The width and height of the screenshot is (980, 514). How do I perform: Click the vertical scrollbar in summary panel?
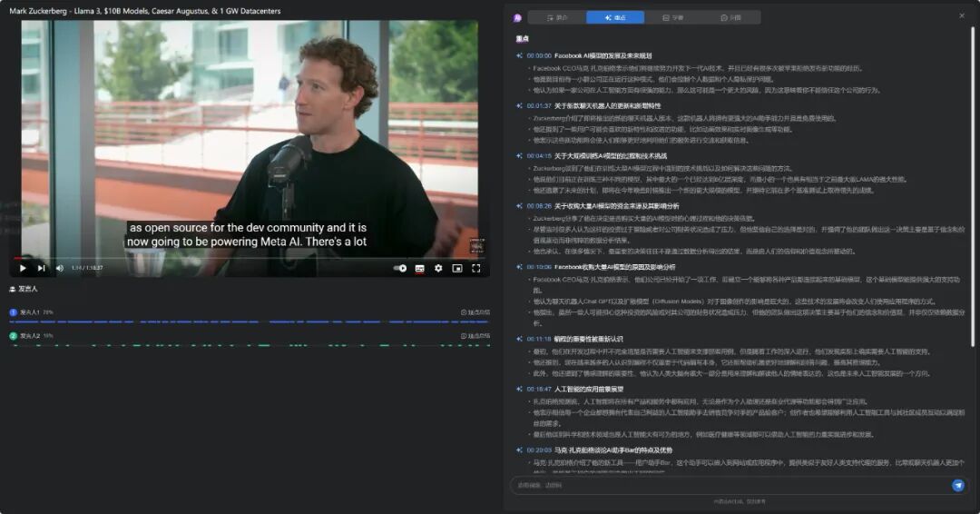973,186
